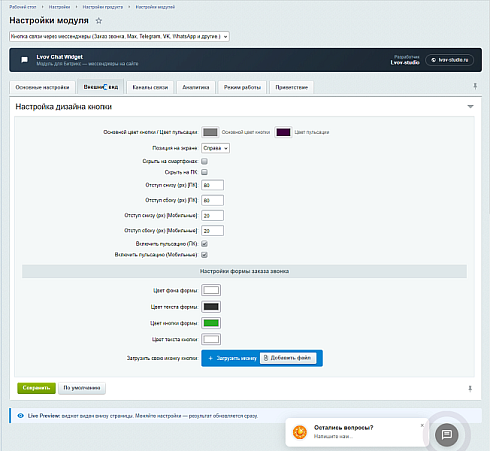Click the orange avatar icon in popup

[300, 432]
